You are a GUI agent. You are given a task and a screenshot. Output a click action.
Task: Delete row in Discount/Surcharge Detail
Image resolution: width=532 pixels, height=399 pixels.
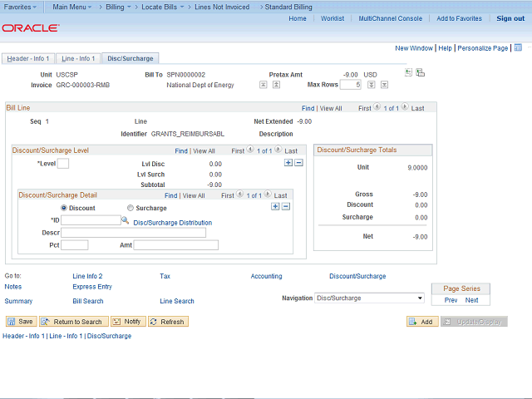pyautogui.click(x=285, y=206)
